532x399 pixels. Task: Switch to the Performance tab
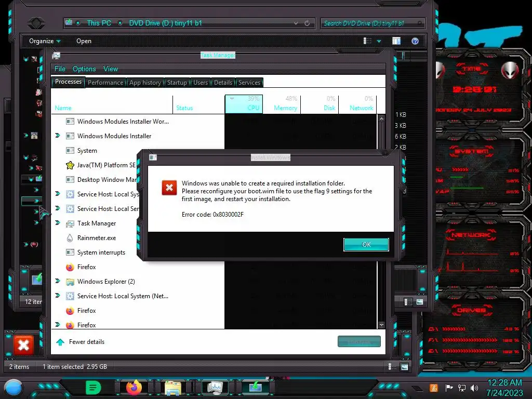105,83
